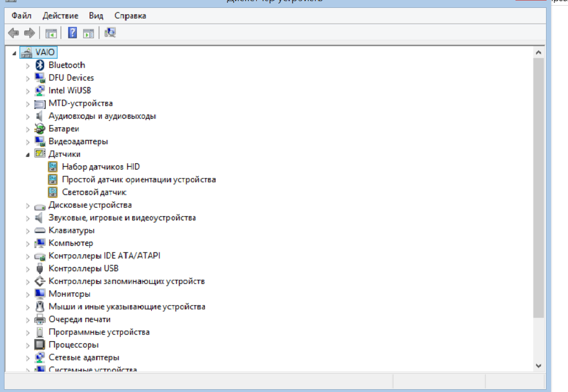Click the blue Help question mark icon
This screenshot has width=568, height=392.
[72, 33]
